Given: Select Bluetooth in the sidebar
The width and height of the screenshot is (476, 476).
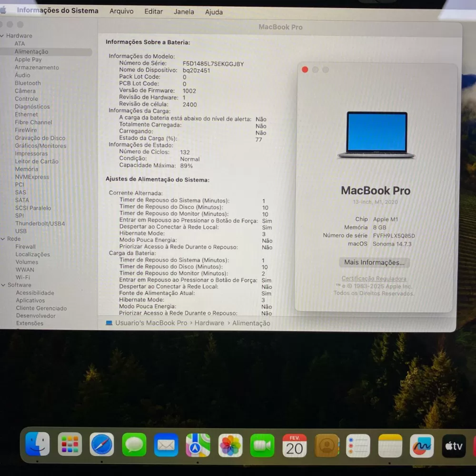Looking at the screenshot, I should click(28, 83).
